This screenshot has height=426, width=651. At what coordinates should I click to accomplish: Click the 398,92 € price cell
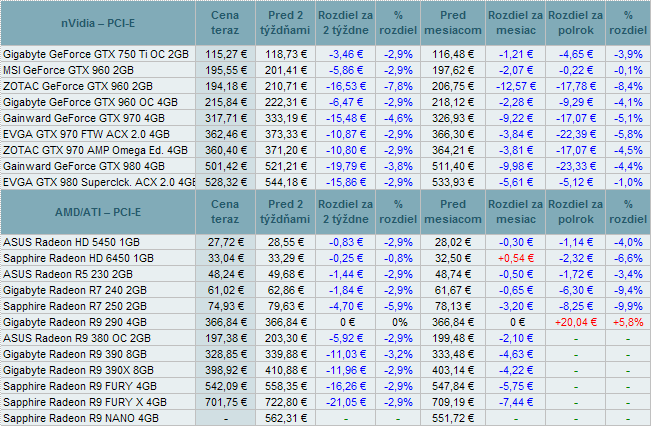click(x=225, y=370)
